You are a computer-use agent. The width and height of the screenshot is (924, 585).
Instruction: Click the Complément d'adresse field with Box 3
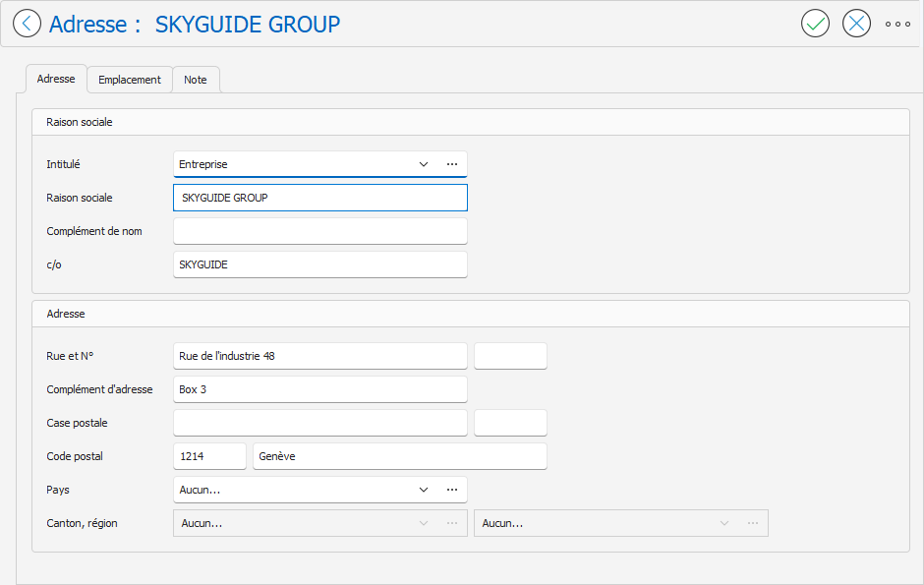click(x=320, y=389)
